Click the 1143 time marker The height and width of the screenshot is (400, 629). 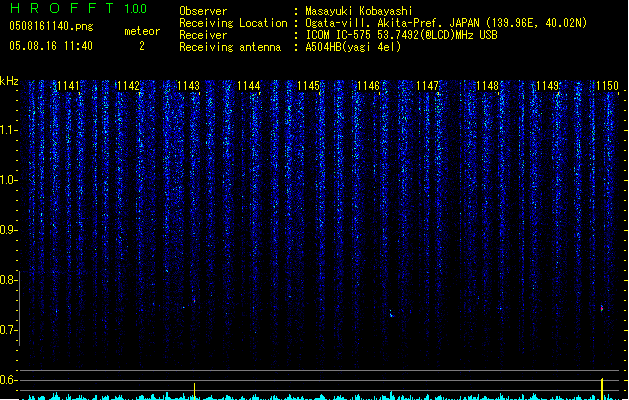point(188,86)
